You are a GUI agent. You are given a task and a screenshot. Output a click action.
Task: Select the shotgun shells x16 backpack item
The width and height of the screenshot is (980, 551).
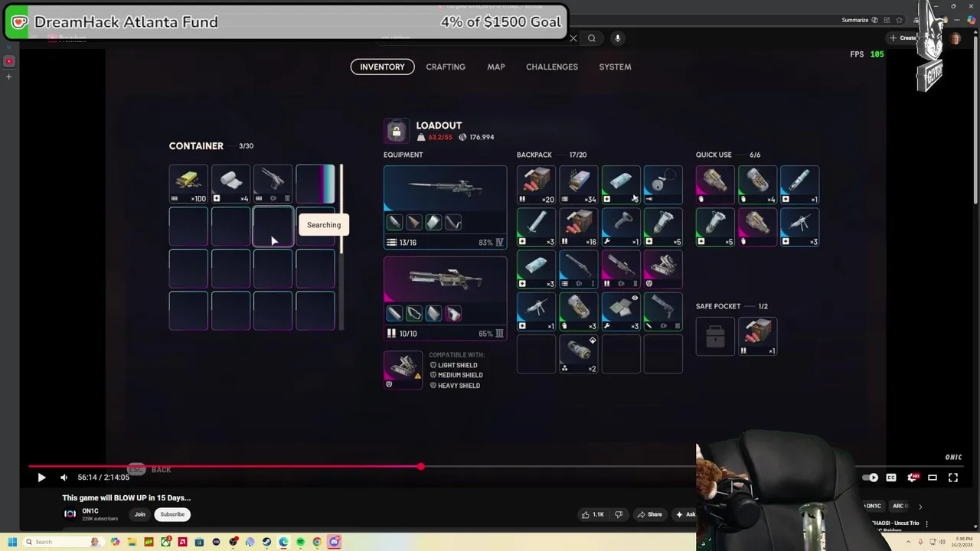[579, 227]
